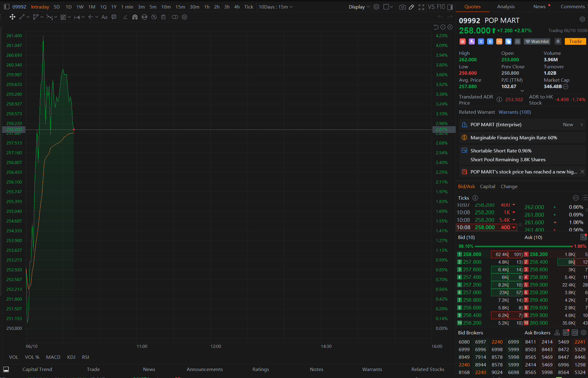Open the layout square dropdown
Viewport: 588px width, 378px height.
[x=388, y=7]
